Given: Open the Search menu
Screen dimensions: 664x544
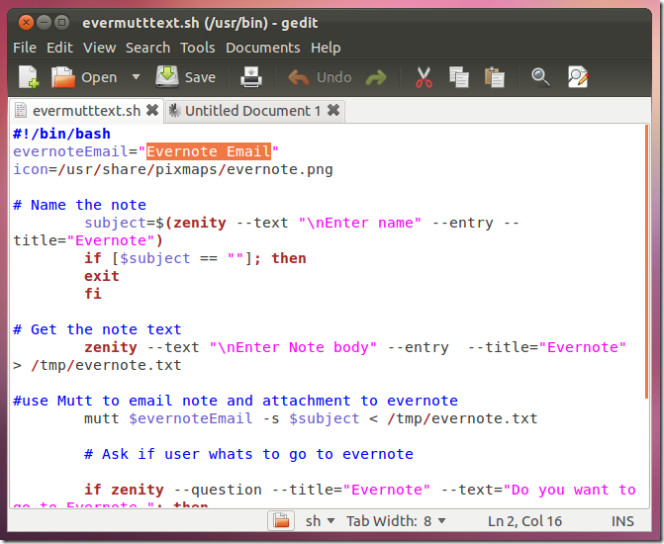Looking at the screenshot, I should click(148, 48).
